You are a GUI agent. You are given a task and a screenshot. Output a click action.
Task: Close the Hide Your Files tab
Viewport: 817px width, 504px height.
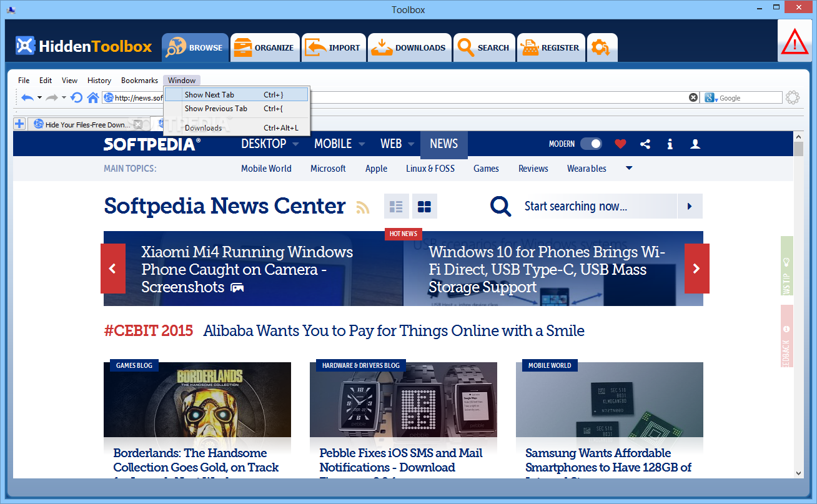pos(138,124)
